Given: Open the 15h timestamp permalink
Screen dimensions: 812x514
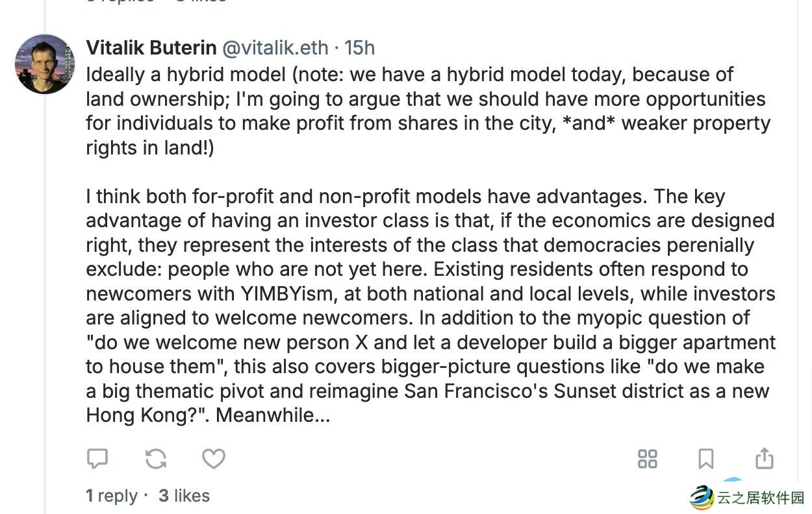Looking at the screenshot, I should pos(359,48).
